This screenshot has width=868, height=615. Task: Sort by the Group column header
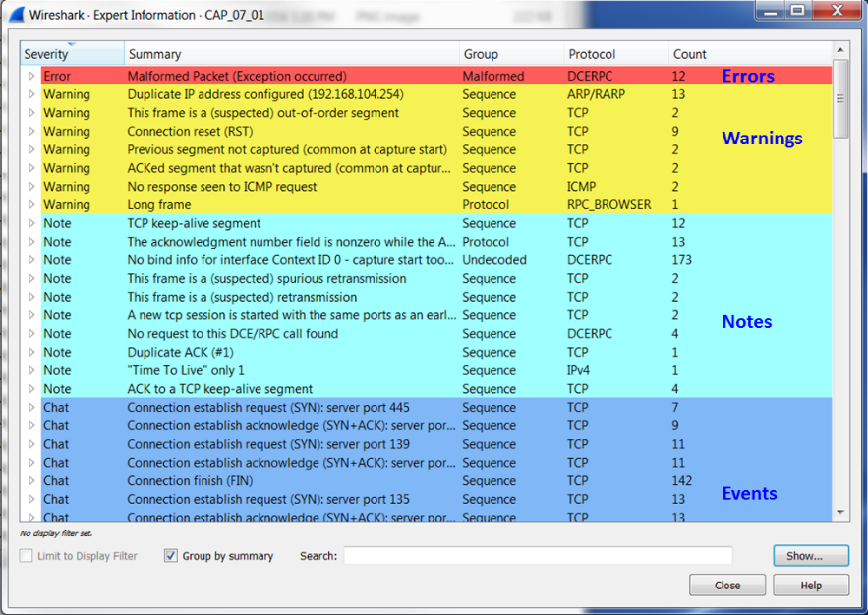[x=511, y=54]
